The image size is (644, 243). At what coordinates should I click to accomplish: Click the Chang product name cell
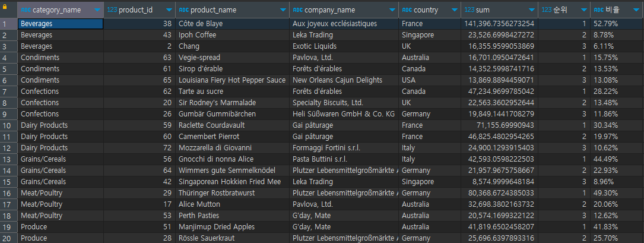tap(233, 46)
